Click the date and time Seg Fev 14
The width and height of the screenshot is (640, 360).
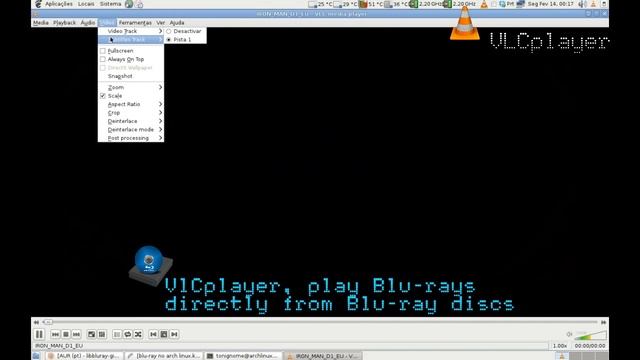click(x=551, y=4)
